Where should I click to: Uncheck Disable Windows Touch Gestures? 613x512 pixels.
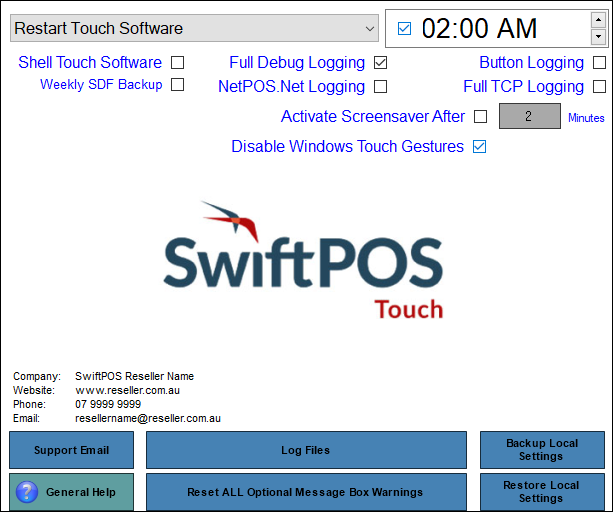click(x=479, y=146)
